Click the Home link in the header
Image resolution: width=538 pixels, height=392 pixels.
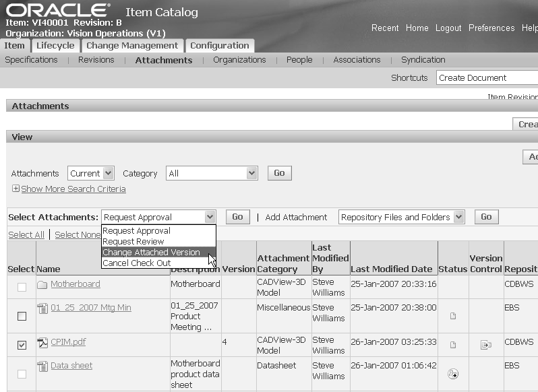[x=417, y=28]
